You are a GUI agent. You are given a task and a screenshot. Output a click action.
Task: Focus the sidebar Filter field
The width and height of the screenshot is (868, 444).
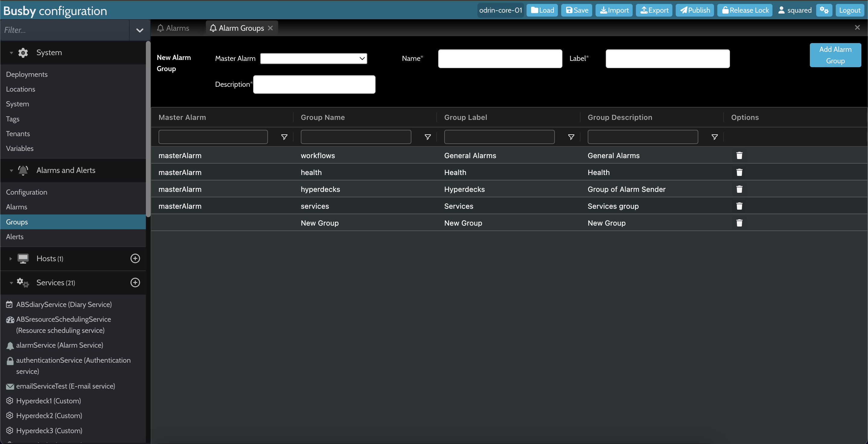coord(65,30)
